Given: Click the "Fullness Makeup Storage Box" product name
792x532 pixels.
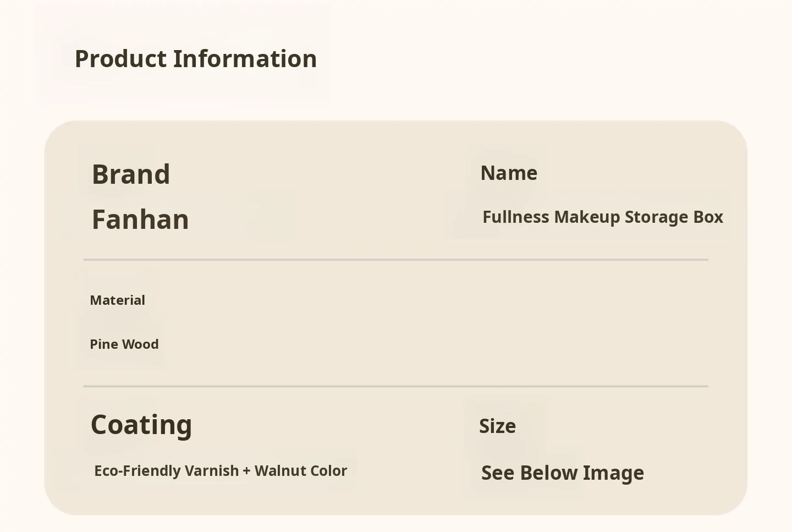Looking at the screenshot, I should click(x=602, y=217).
